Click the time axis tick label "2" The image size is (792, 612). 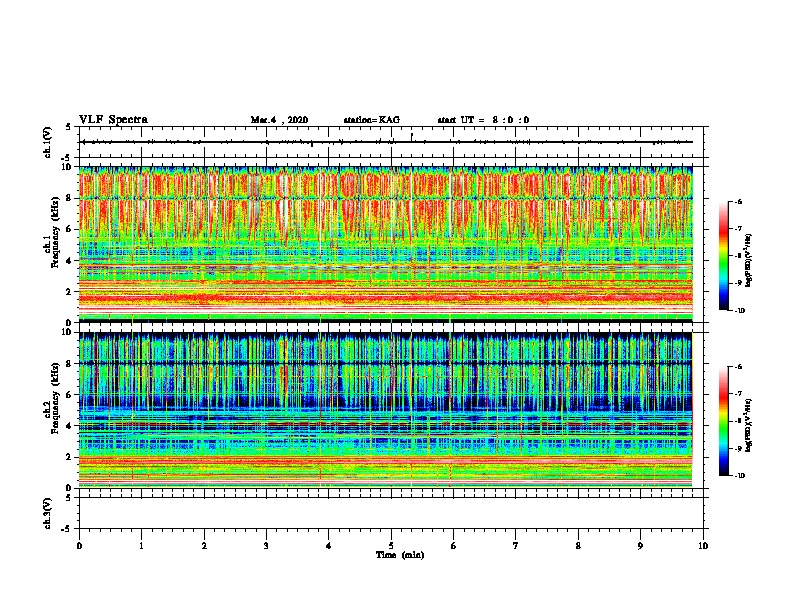coord(204,545)
